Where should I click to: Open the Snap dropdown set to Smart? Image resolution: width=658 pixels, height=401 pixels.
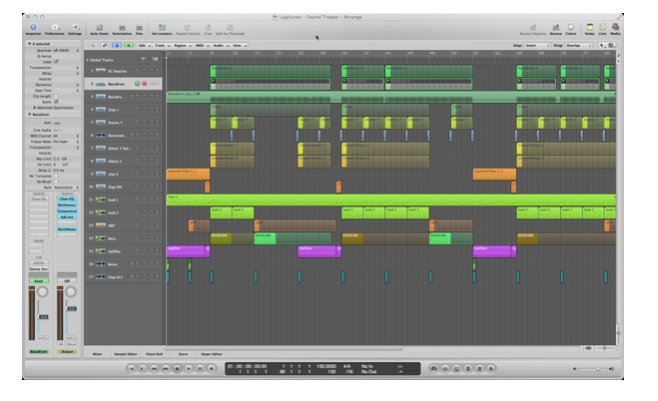(537, 45)
